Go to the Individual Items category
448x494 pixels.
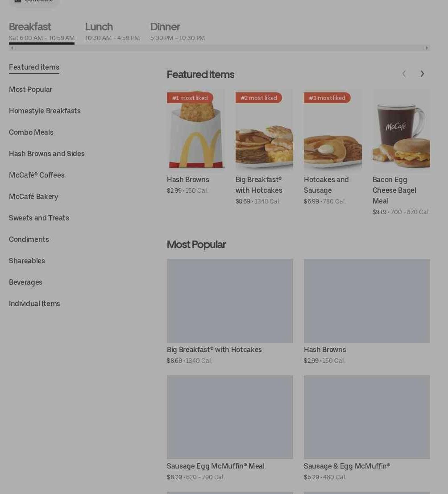(34, 304)
